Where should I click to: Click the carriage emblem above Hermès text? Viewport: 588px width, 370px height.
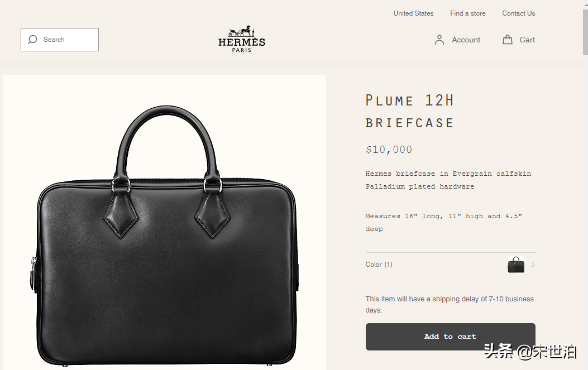point(241,31)
